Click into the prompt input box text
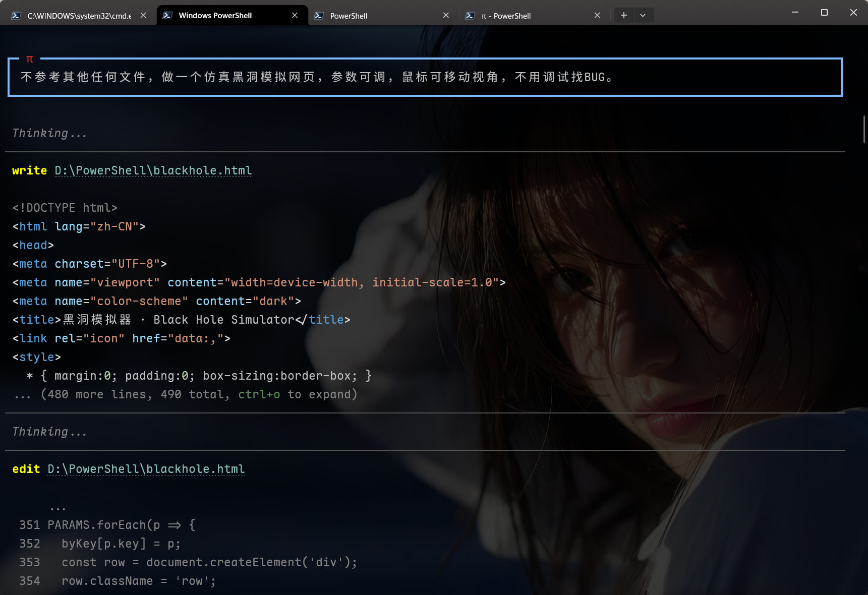Screen dimensions: 868x595 point(316,77)
